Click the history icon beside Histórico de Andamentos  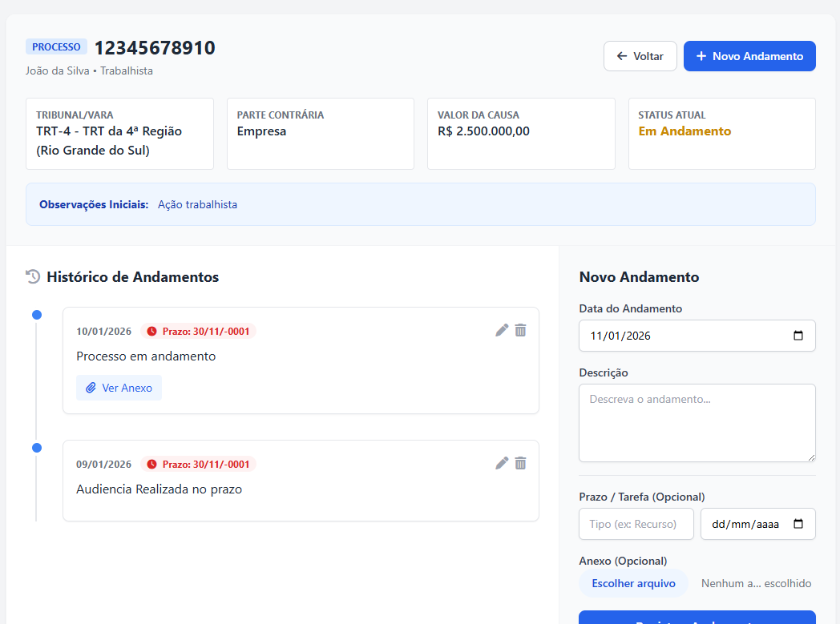33,277
